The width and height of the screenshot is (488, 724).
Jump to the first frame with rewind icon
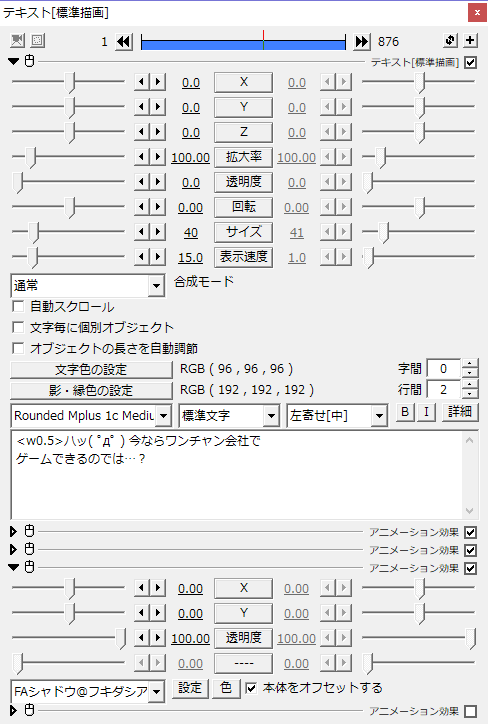pos(123,42)
